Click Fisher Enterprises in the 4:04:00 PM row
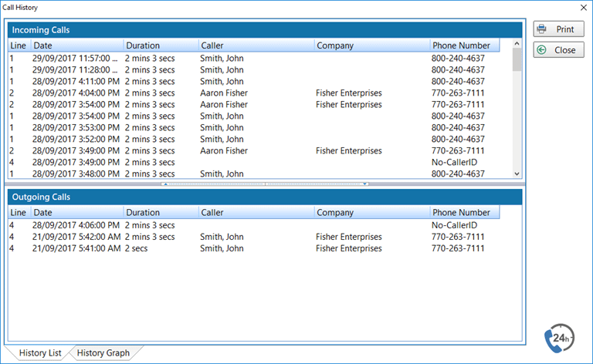Viewport: 593px width, 364px height. click(x=349, y=93)
